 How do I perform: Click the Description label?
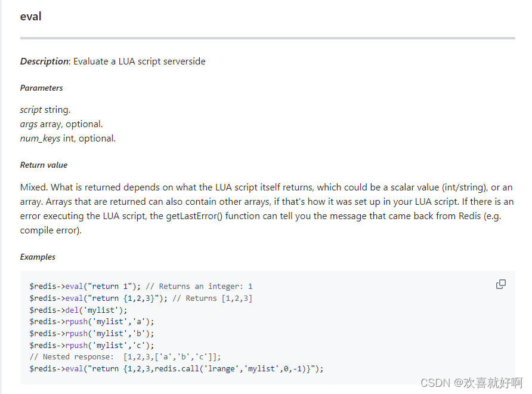click(45, 61)
